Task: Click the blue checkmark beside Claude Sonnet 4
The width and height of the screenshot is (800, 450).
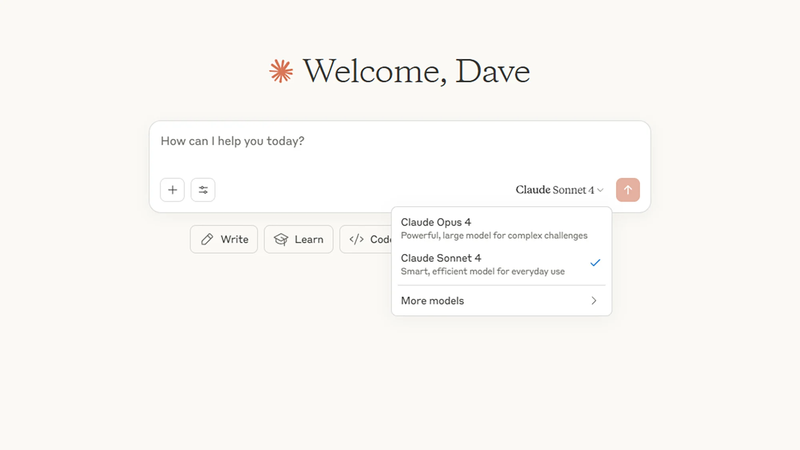Action: [x=595, y=263]
